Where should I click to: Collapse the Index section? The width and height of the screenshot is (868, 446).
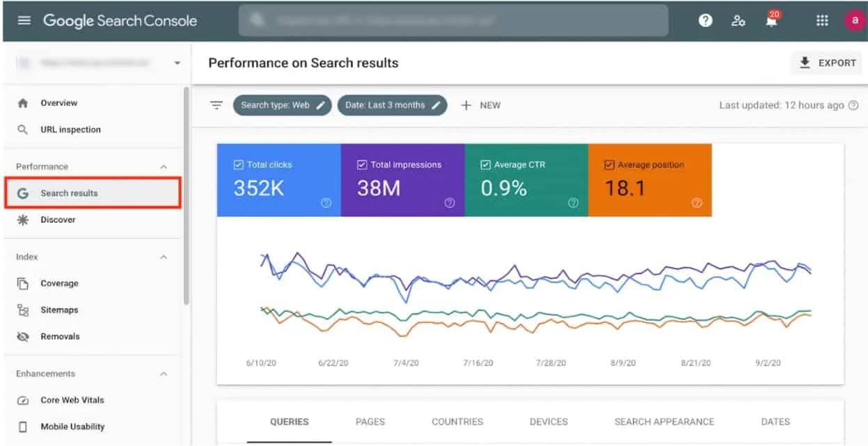click(164, 257)
